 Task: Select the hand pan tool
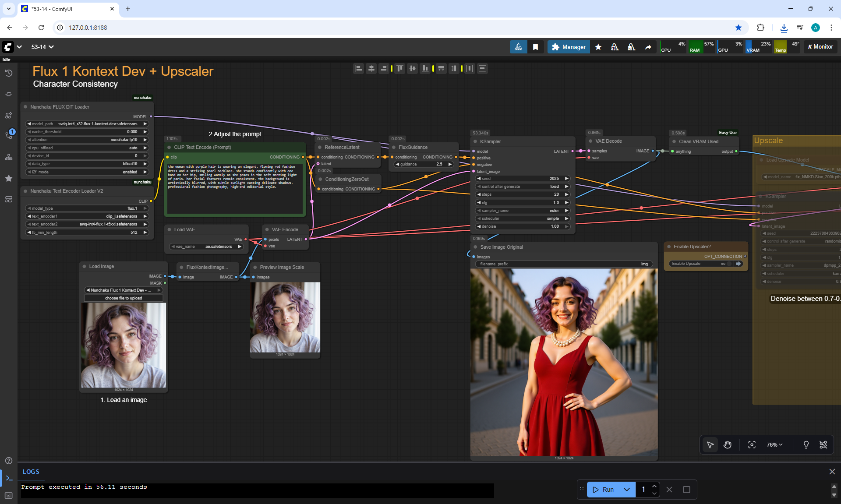(728, 445)
